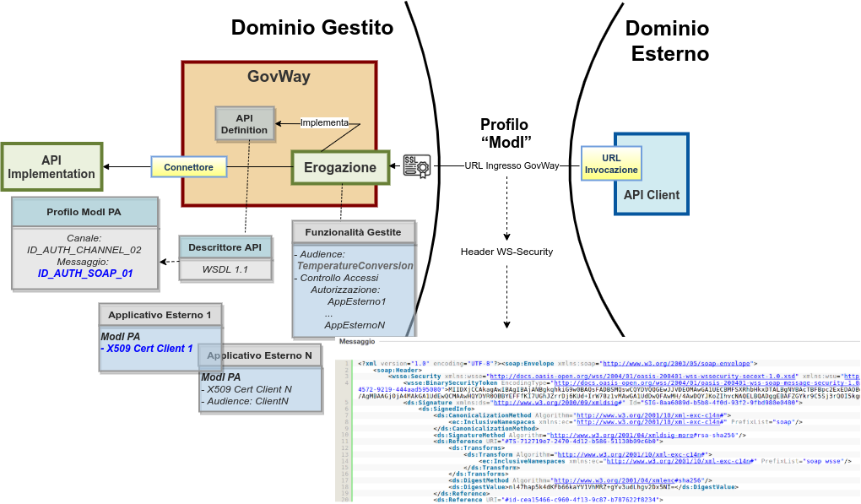Click the Dominio Gestito heading
861x504 pixels.
tap(311, 28)
